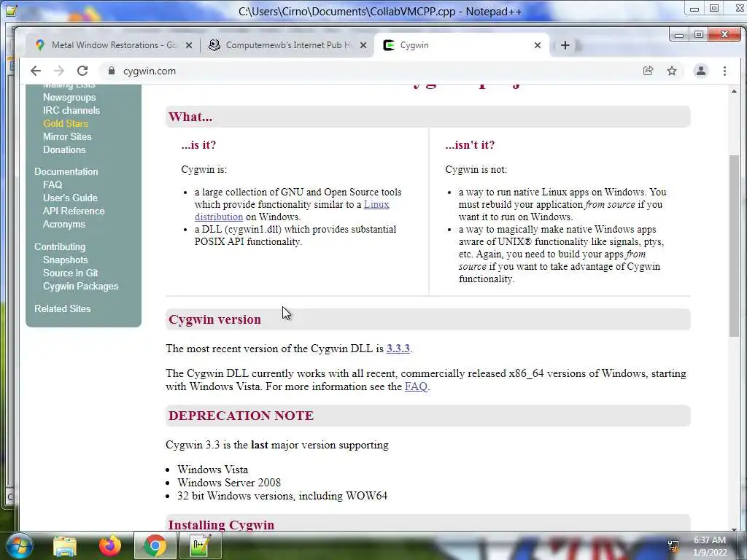Open the Contributing sidebar heading
Screen dimensions: 747x560
60,246
